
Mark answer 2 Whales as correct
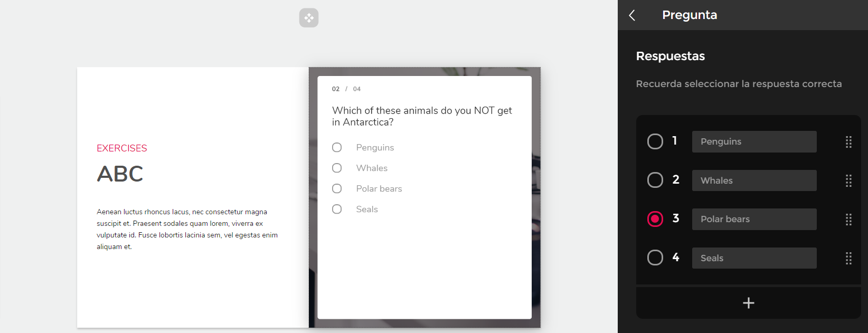coord(655,180)
